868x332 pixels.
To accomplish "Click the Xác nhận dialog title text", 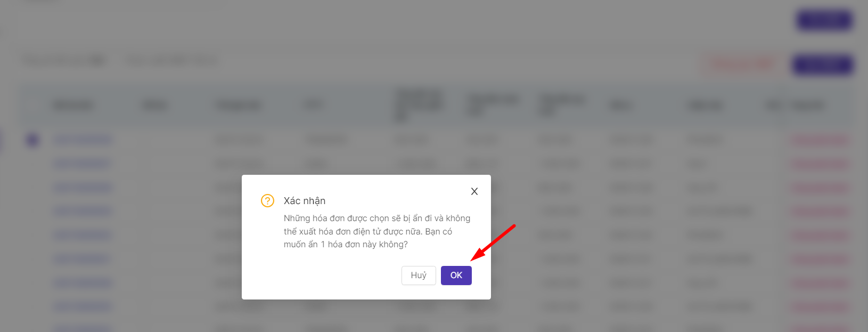I will [305, 201].
